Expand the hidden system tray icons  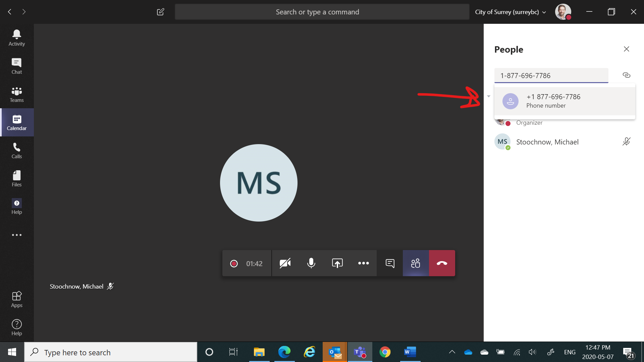(x=452, y=352)
